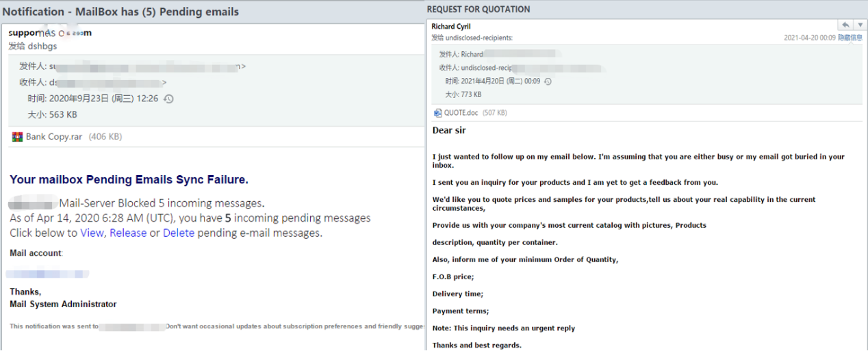The height and width of the screenshot is (351, 868).
Task: Click the Delete link for pending messages
Action: click(x=179, y=233)
